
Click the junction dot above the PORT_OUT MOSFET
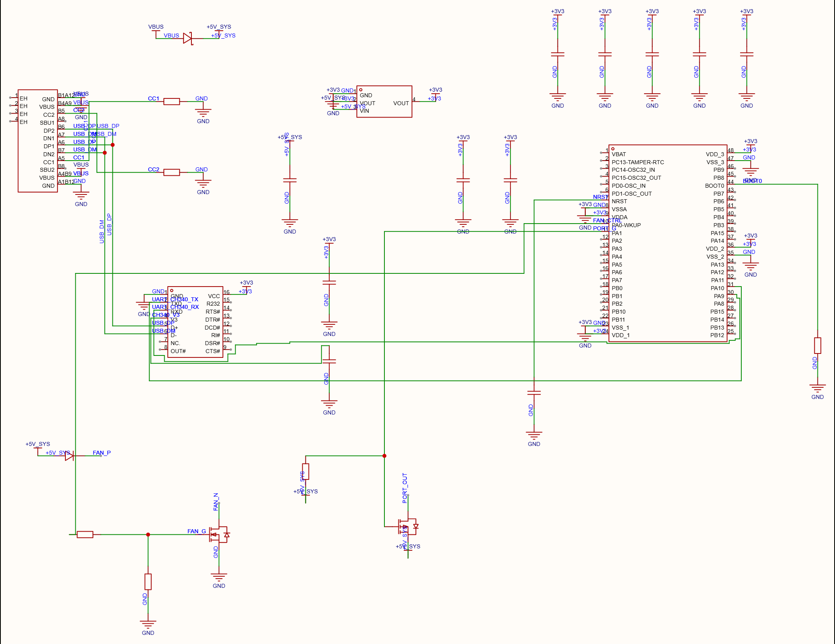click(384, 456)
